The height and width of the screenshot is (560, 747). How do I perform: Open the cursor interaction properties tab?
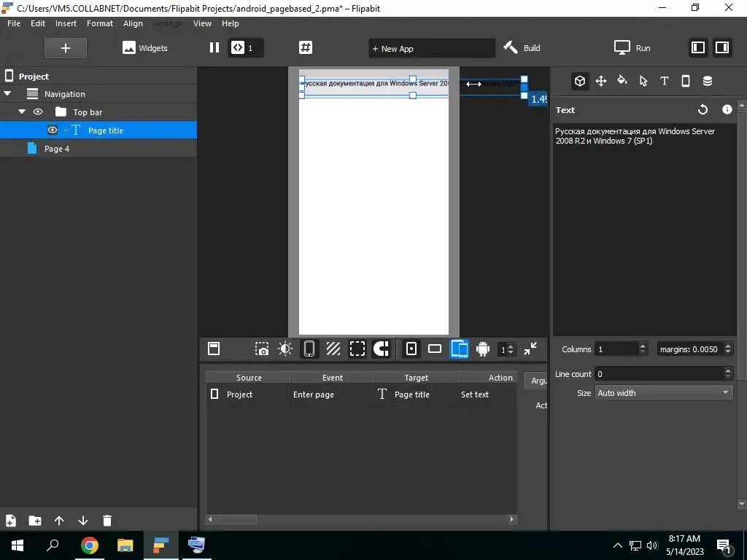[x=643, y=81]
